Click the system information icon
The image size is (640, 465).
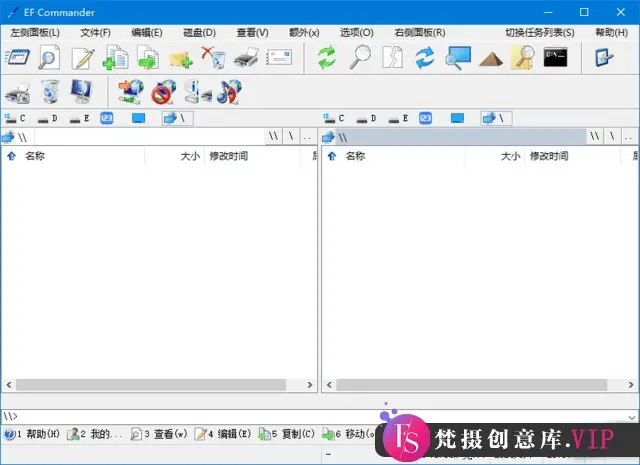(197, 91)
